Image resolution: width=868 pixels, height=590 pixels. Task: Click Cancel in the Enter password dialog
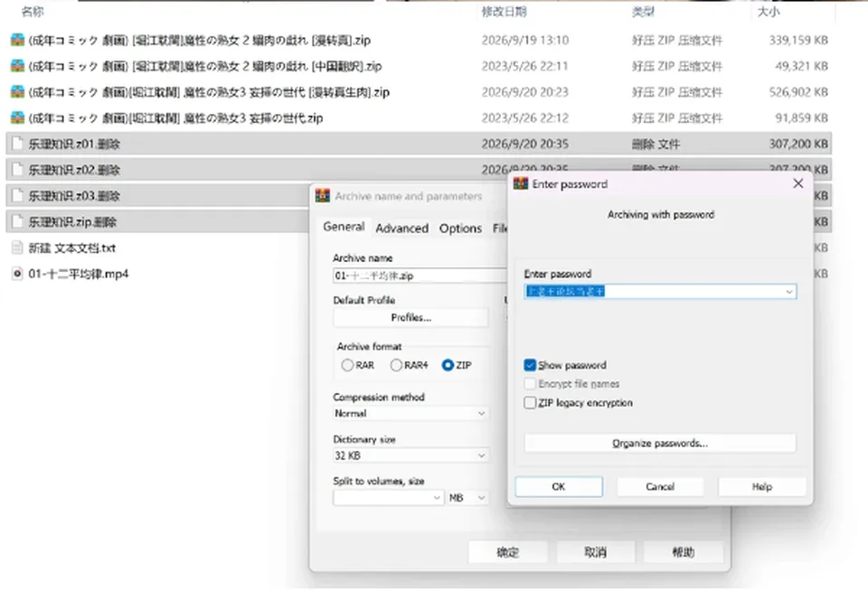point(660,487)
